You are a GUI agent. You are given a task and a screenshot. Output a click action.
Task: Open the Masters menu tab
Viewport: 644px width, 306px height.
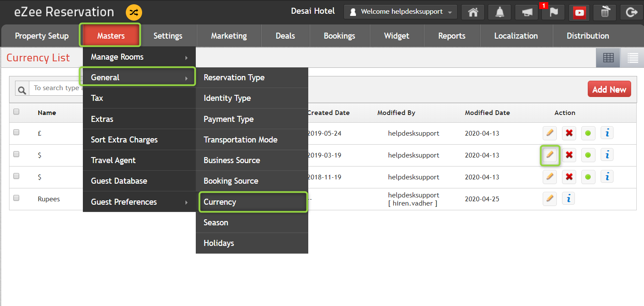(x=110, y=36)
